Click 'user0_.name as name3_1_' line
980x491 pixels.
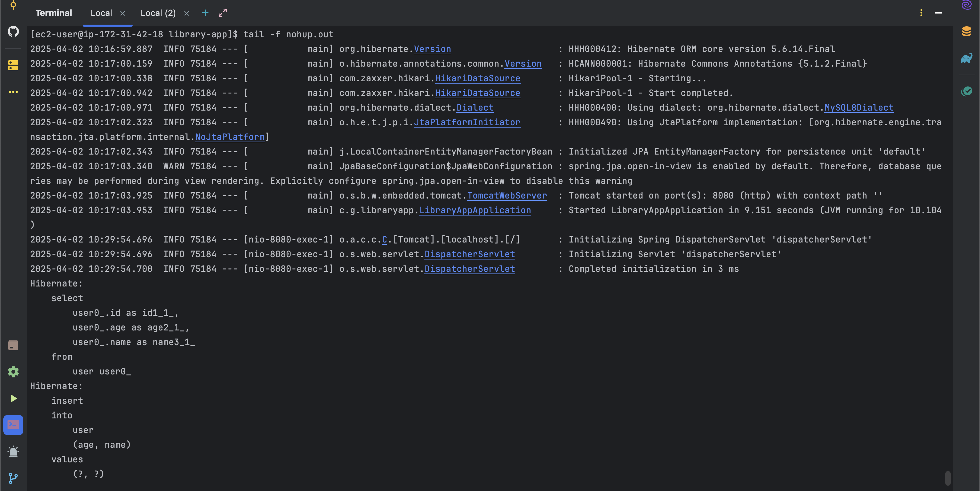tap(134, 342)
